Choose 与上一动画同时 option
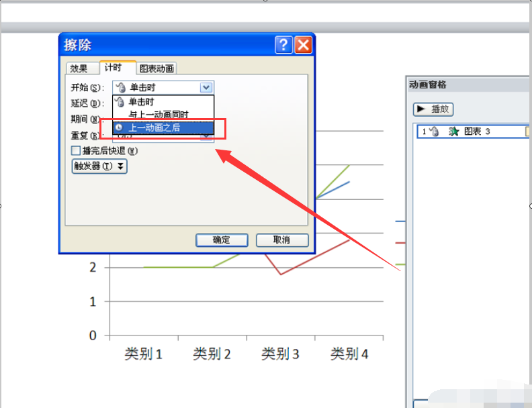Viewport: 532px width, 408px height. pos(163,115)
